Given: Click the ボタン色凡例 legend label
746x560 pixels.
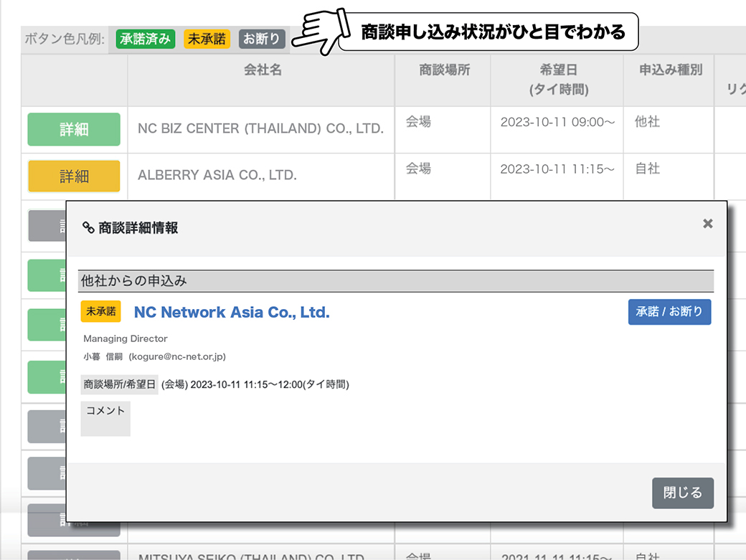Looking at the screenshot, I should click(x=65, y=39).
